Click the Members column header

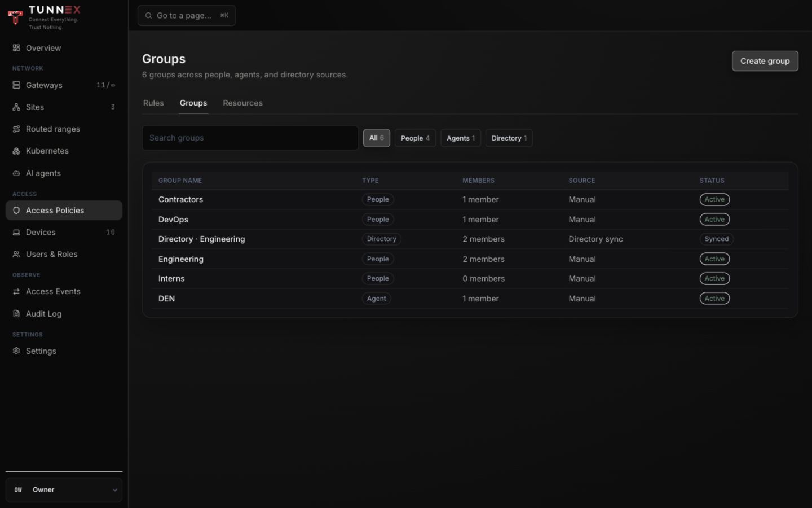coord(478,181)
